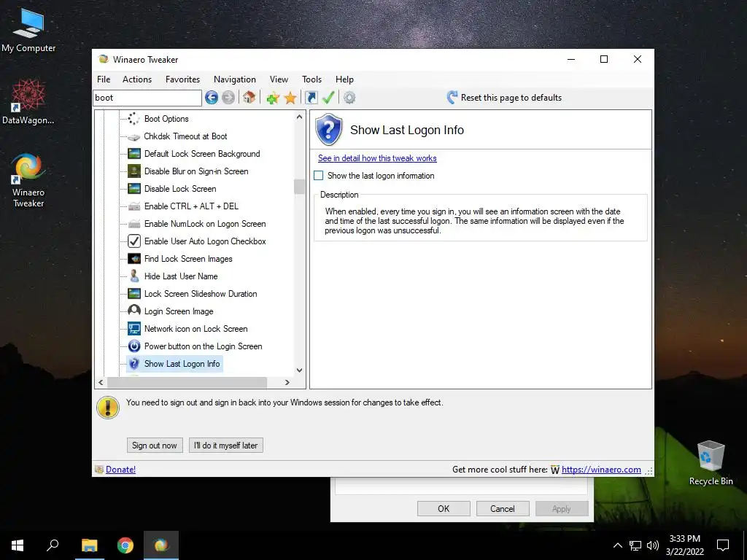The height and width of the screenshot is (560, 747).
Task: Click Enable NumLock on Logon Screen icon
Action: [134, 224]
